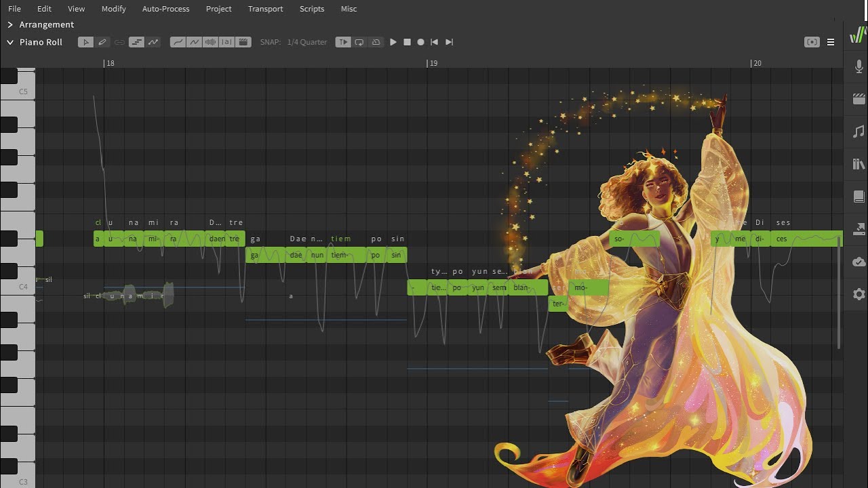The height and width of the screenshot is (488, 868).
Task: Toggle pitch deviation curve view
Action: tap(194, 42)
